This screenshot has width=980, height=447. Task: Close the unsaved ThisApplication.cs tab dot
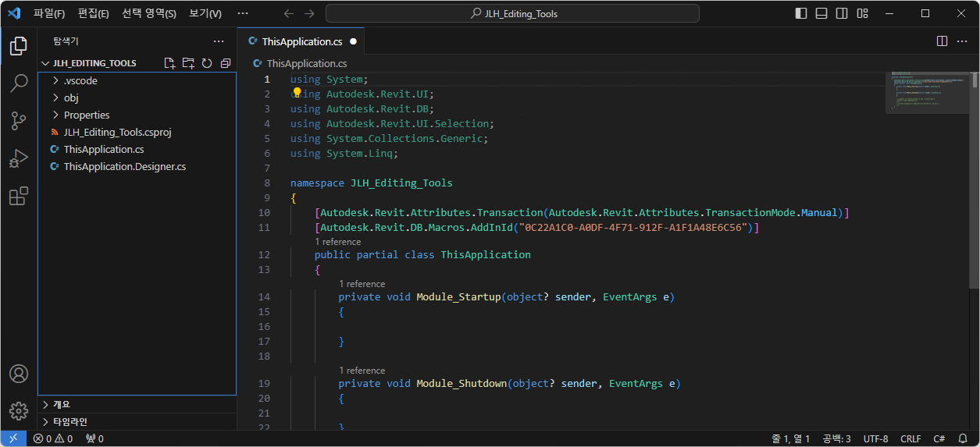353,41
